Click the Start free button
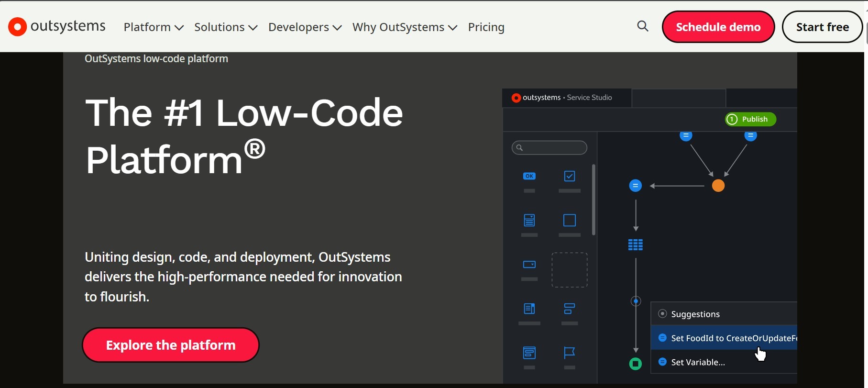 (823, 27)
